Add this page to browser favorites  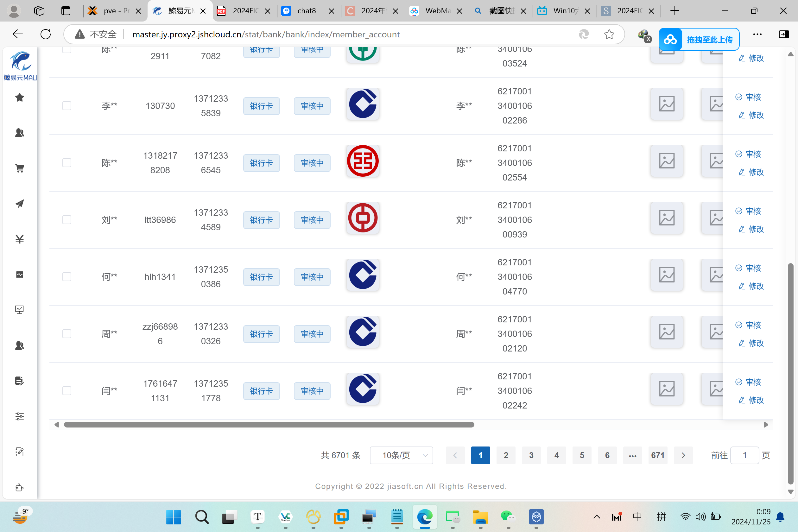click(609, 34)
